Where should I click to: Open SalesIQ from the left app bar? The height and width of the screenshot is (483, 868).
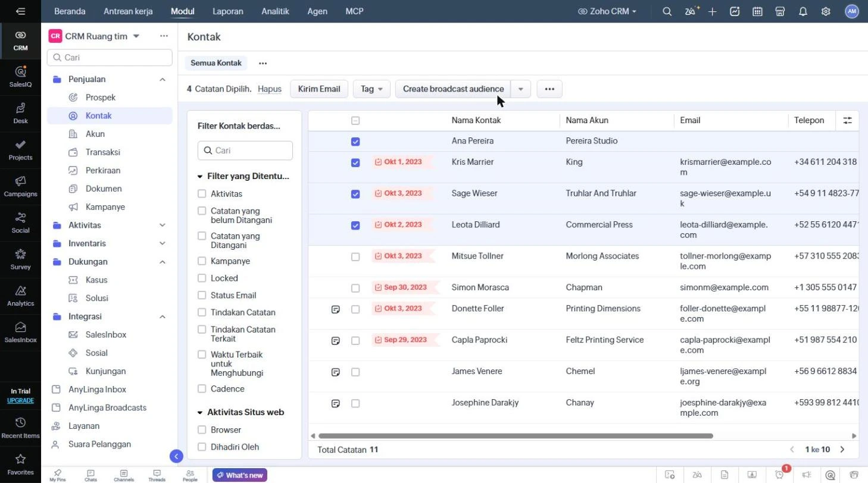click(x=20, y=77)
